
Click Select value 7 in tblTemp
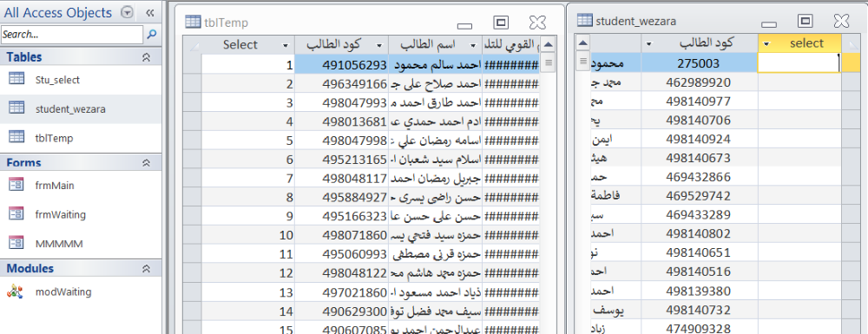(x=247, y=179)
